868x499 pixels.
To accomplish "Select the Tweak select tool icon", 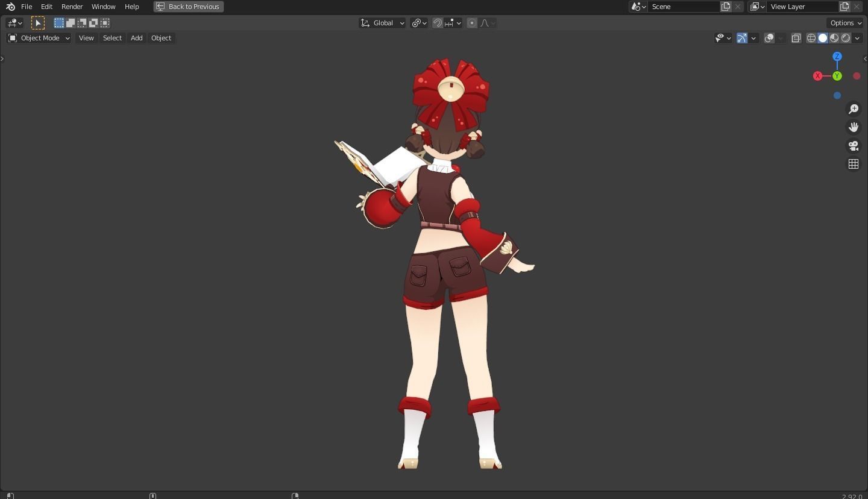I will point(37,23).
